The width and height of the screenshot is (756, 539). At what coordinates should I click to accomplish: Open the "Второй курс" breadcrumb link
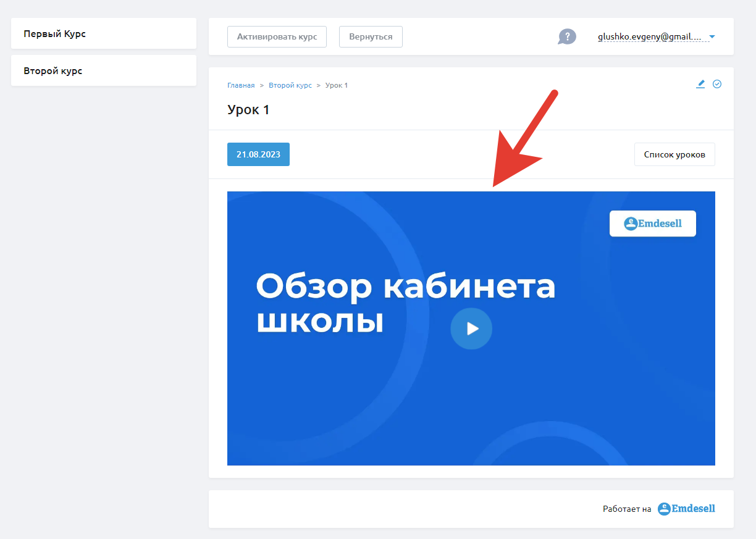click(x=290, y=85)
